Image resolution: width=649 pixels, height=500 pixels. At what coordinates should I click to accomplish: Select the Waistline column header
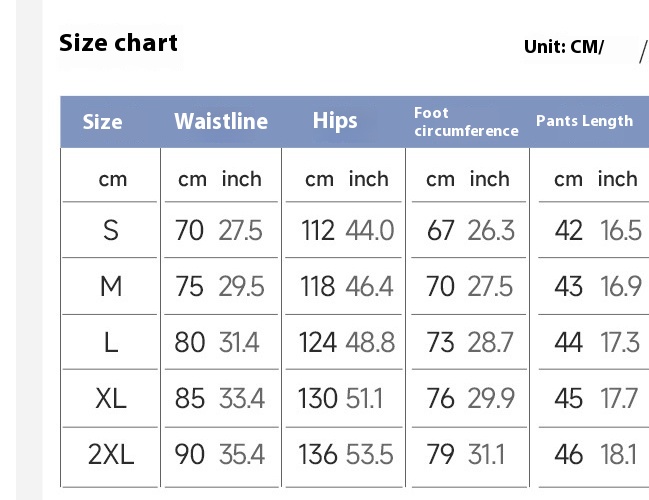coord(221,121)
